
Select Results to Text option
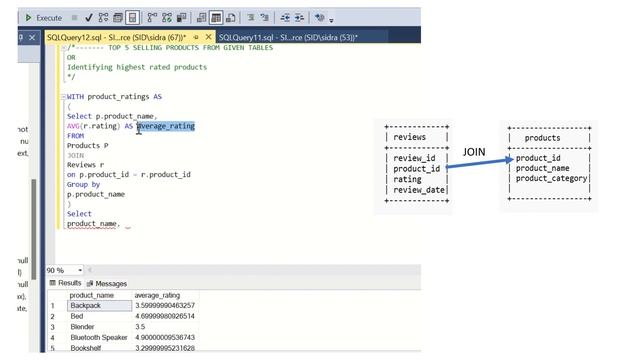click(x=201, y=18)
